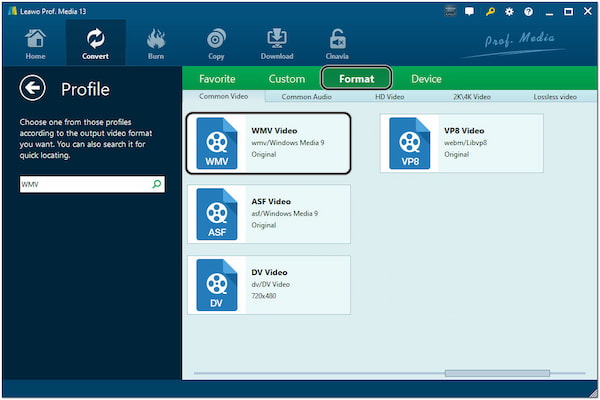The height and width of the screenshot is (400, 600).
Task: Show the HD Video category
Action: pyautogui.click(x=391, y=97)
